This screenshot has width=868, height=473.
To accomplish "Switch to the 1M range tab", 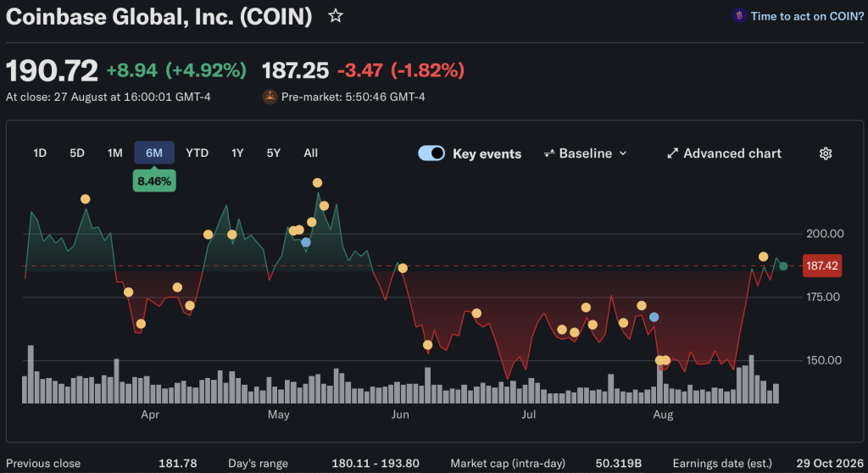I will pyautogui.click(x=114, y=153).
